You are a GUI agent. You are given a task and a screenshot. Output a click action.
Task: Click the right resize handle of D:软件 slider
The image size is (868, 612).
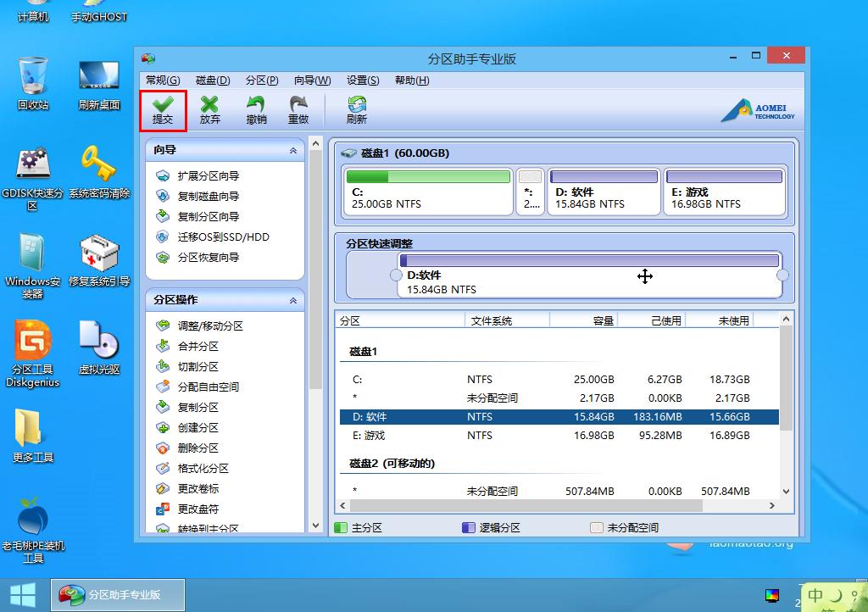pos(782,275)
